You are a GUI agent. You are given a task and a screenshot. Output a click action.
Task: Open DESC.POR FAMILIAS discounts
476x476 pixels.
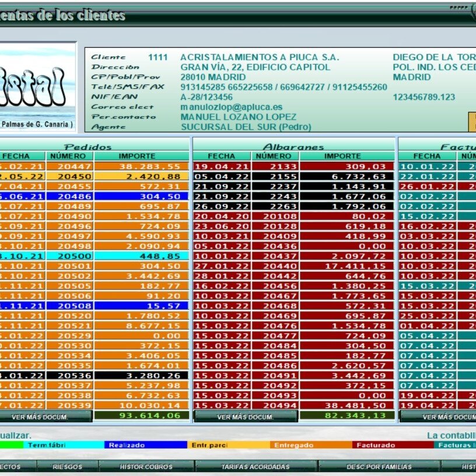click(x=379, y=467)
